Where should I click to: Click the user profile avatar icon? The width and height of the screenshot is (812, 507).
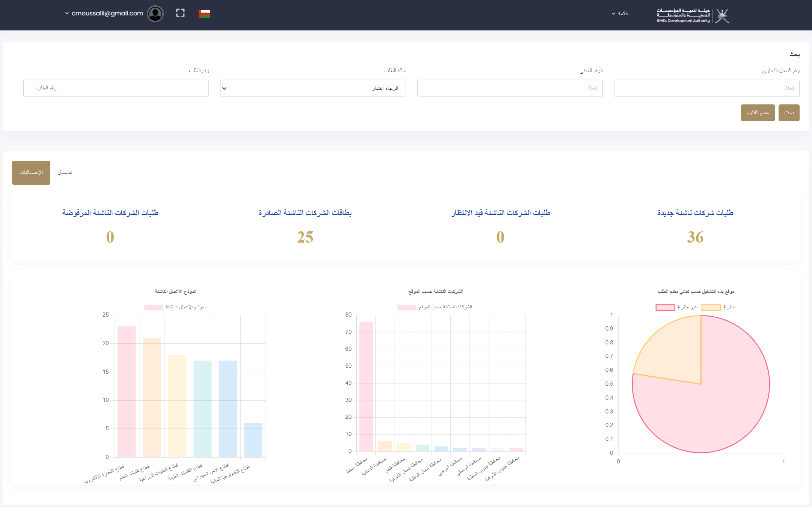[155, 14]
